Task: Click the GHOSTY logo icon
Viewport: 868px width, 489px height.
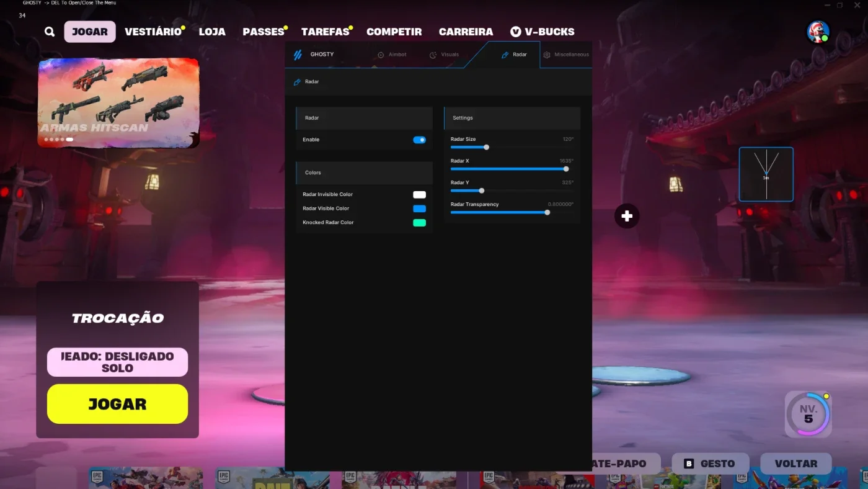Action: point(298,55)
